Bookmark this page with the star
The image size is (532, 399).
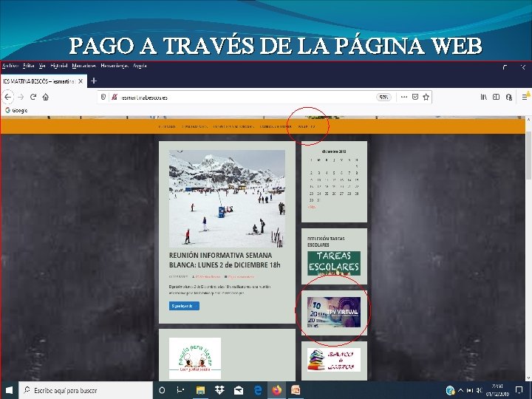[426, 97]
